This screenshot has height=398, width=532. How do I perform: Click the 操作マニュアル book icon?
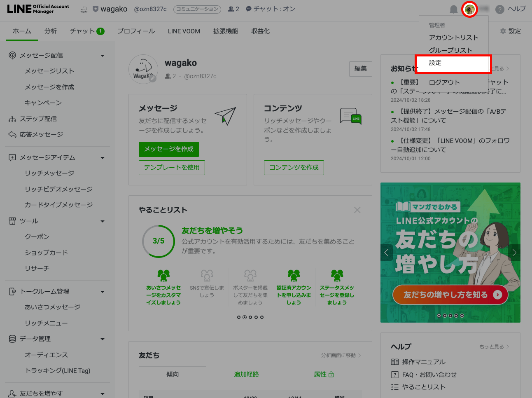[x=394, y=362]
